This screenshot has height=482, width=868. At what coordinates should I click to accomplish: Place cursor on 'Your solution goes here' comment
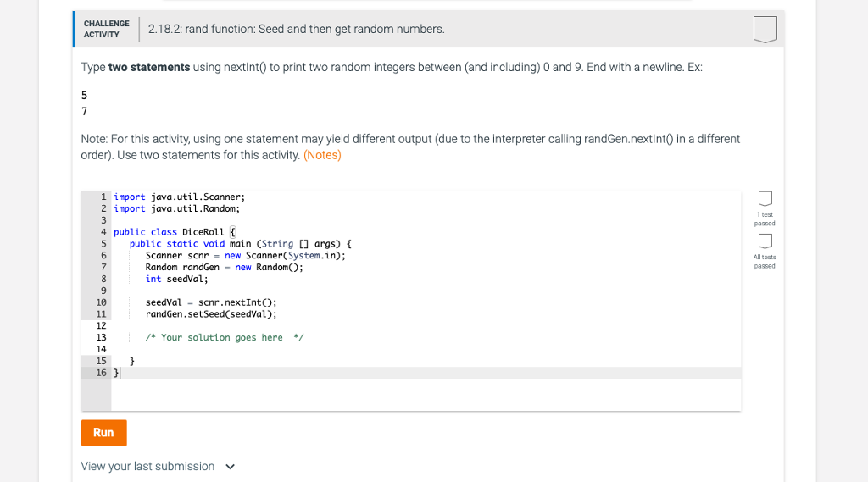[x=224, y=337]
